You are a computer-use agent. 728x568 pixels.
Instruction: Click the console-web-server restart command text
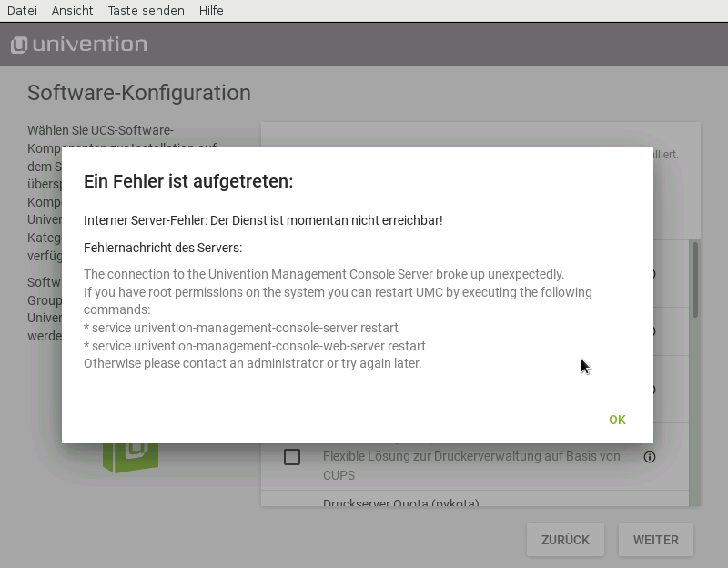[255, 346]
